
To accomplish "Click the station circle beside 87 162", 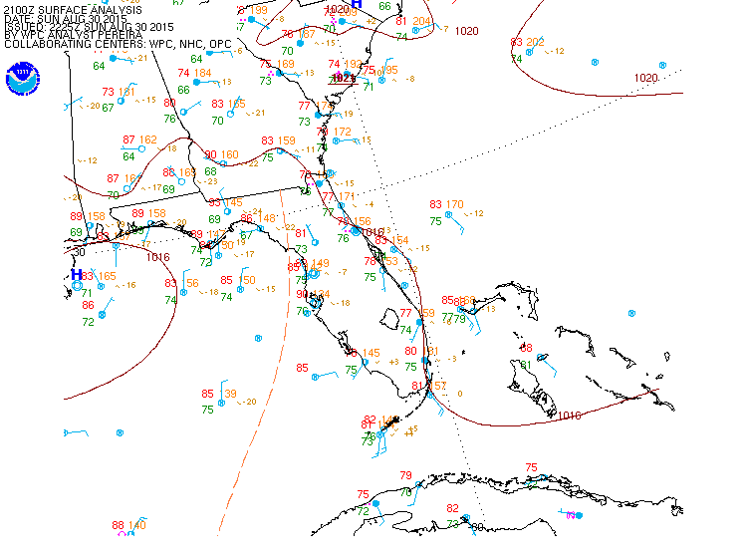I will pyautogui.click(x=141, y=149).
